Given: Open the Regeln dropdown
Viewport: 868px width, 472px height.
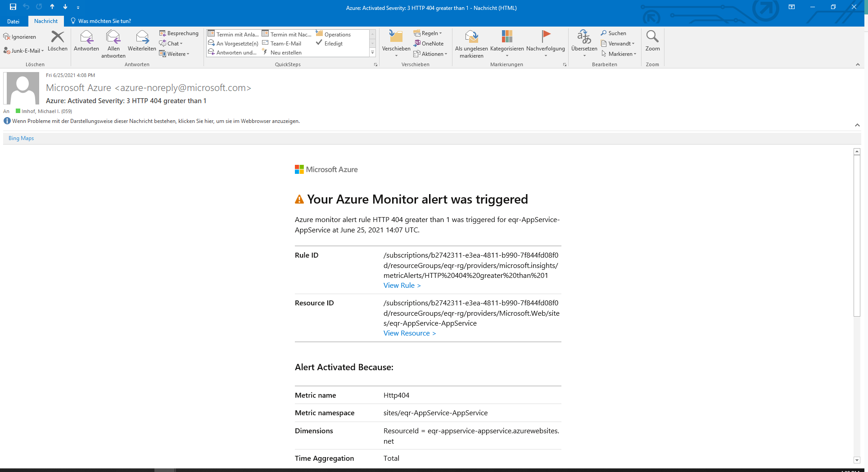Looking at the screenshot, I should point(428,33).
